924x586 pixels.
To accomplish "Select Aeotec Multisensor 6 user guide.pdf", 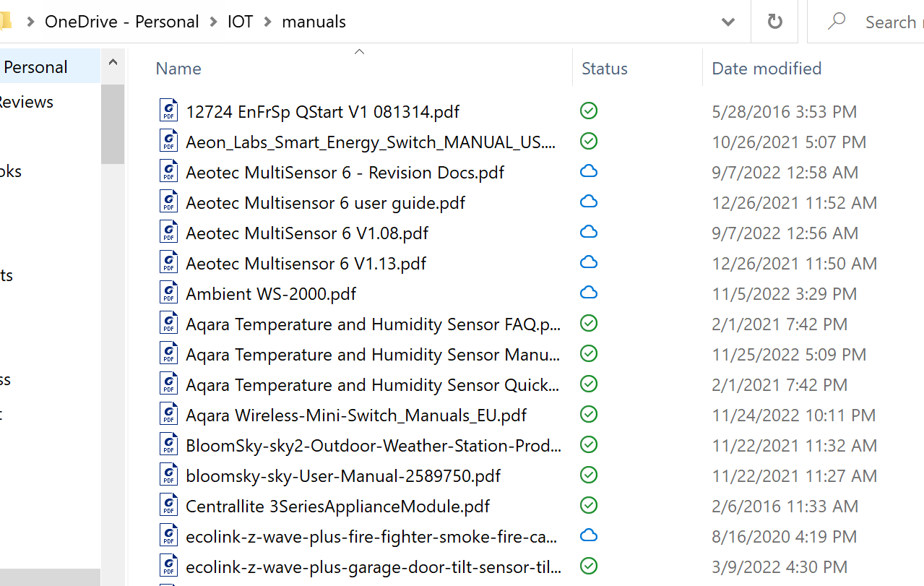I will pos(325,203).
